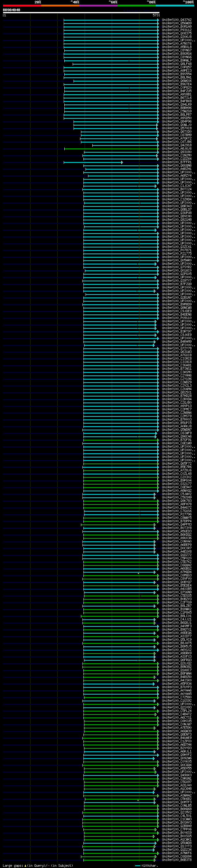The width and height of the screenshot is (197, 868).
Task: Select hit label UniRef100_B8LMA1
Action: 177,78
